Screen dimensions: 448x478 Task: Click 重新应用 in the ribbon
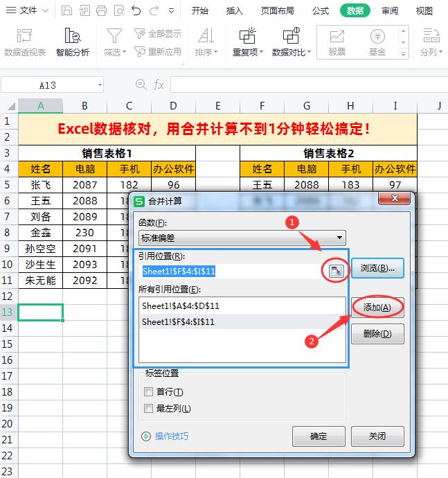(x=158, y=52)
